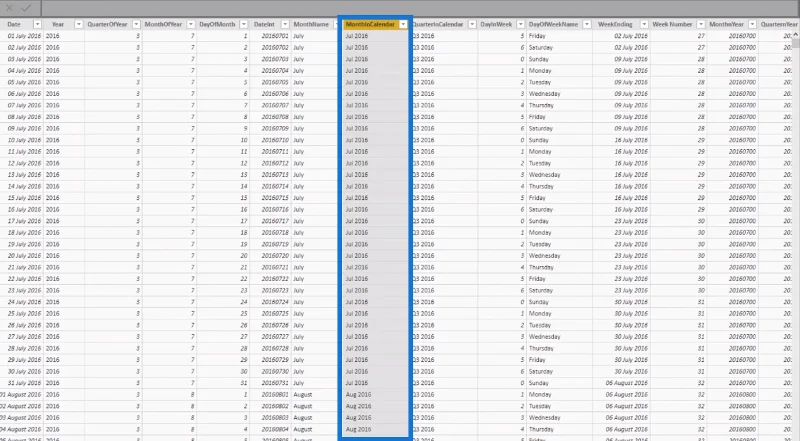Click the formula bar cancel X icon

[9, 8]
